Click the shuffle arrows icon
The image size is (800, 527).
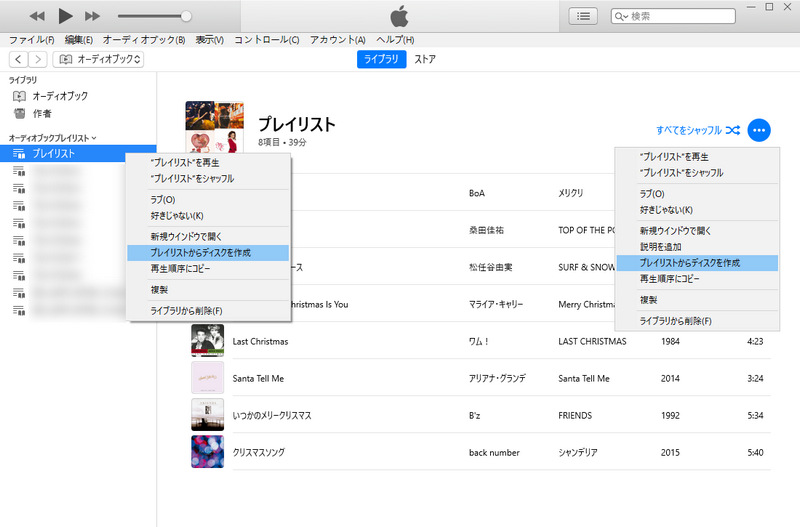coord(733,130)
